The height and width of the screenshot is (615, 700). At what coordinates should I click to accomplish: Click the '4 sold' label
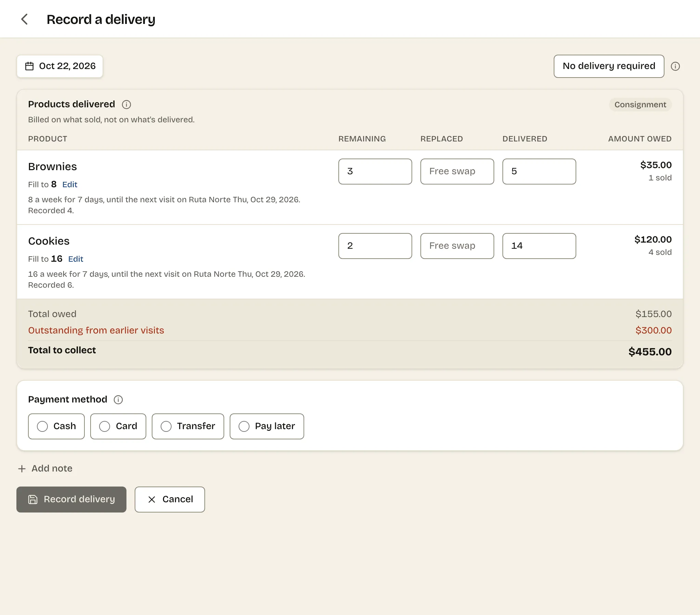[x=660, y=252]
